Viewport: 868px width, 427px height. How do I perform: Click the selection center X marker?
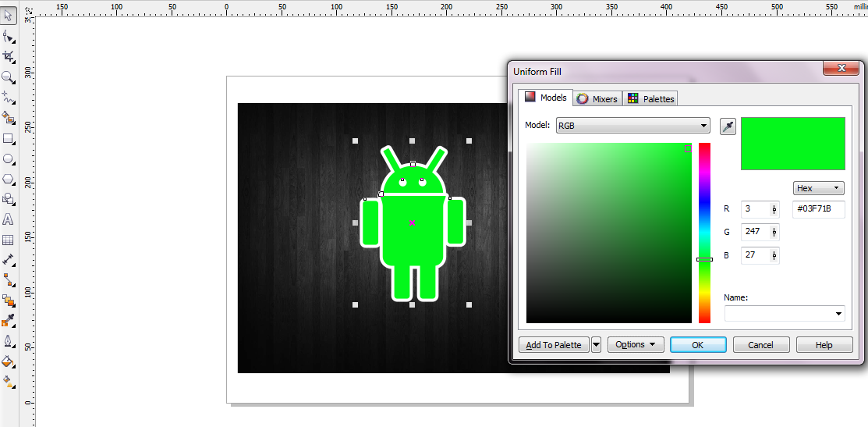tap(412, 222)
